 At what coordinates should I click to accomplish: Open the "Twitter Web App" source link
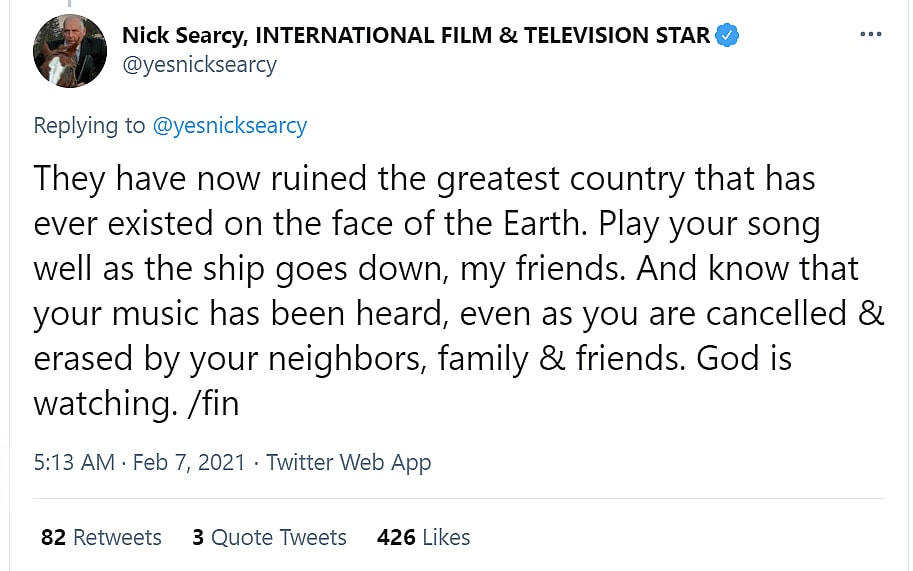(348, 462)
